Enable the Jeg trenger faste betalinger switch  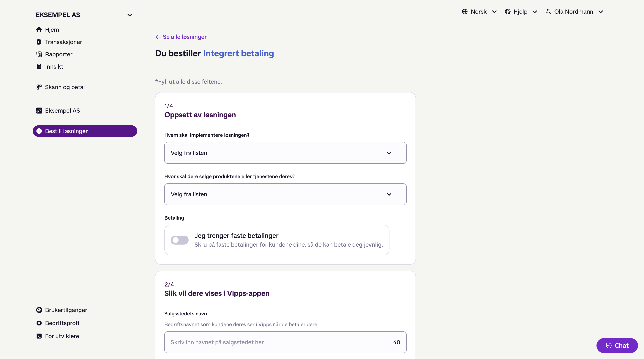click(179, 240)
